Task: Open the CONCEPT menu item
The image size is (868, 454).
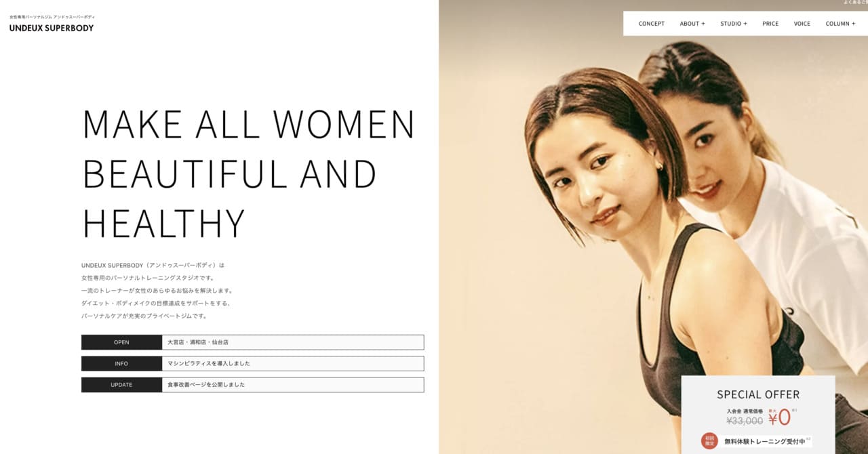Action: pos(652,24)
